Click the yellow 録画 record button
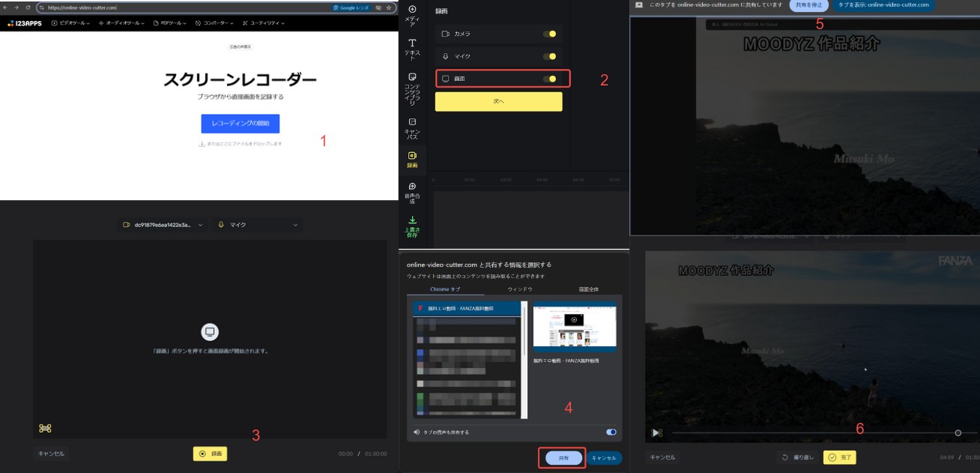 (210, 454)
